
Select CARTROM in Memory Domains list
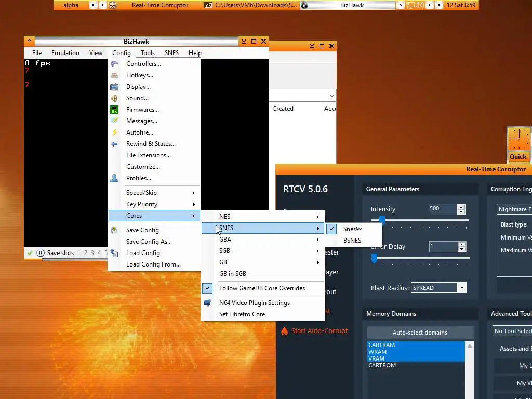(x=416, y=365)
